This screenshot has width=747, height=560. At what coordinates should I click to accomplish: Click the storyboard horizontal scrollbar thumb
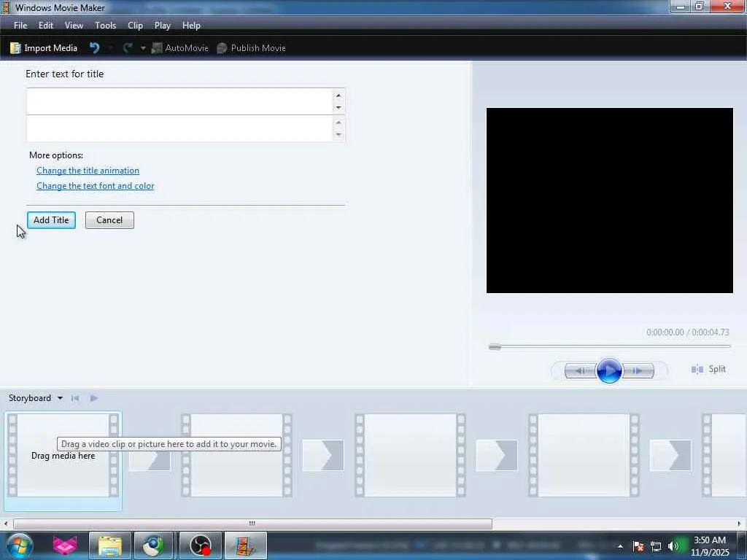(252, 524)
